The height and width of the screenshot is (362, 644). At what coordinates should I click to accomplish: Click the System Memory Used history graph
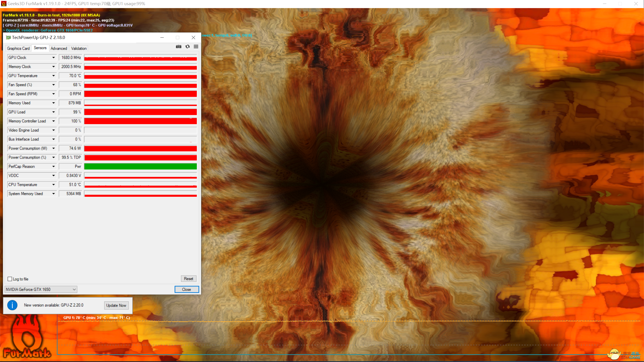click(140, 194)
